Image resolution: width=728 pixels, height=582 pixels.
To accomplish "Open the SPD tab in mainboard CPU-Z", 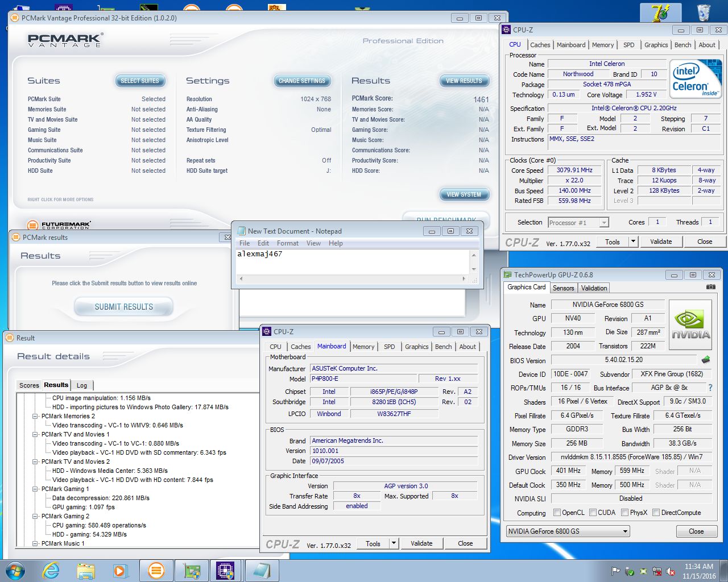I will tap(389, 347).
